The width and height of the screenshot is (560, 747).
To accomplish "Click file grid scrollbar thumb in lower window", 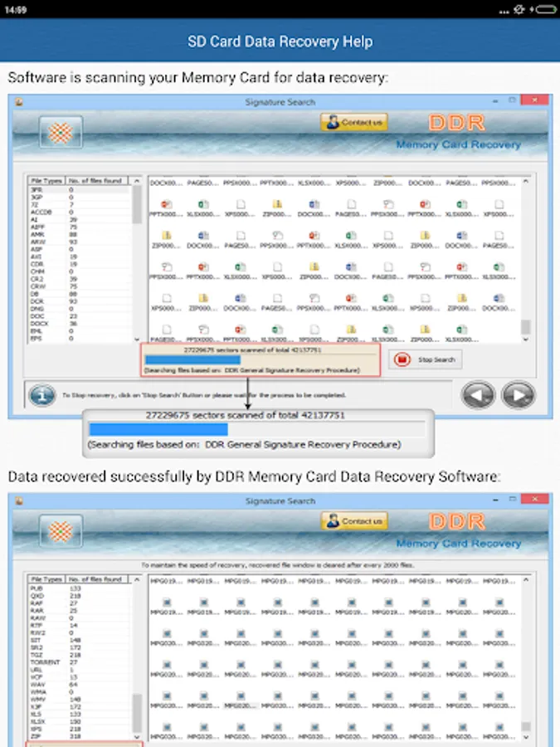I will click(x=526, y=726).
